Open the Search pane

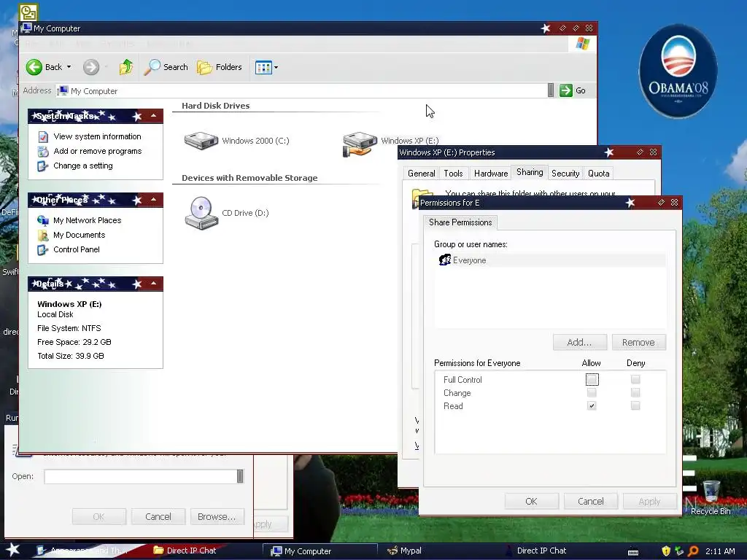tap(166, 67)
